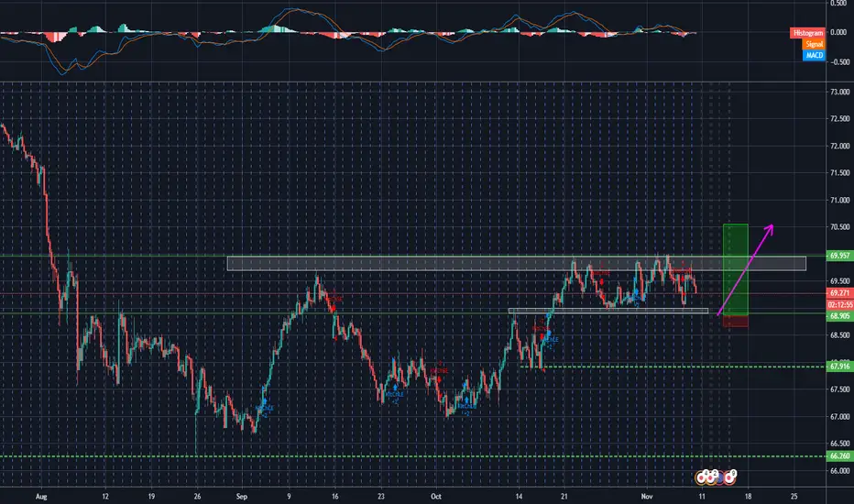Click the 18 date label on the time axis
This screenshot has width=854, height=504.
pos(749,497)
